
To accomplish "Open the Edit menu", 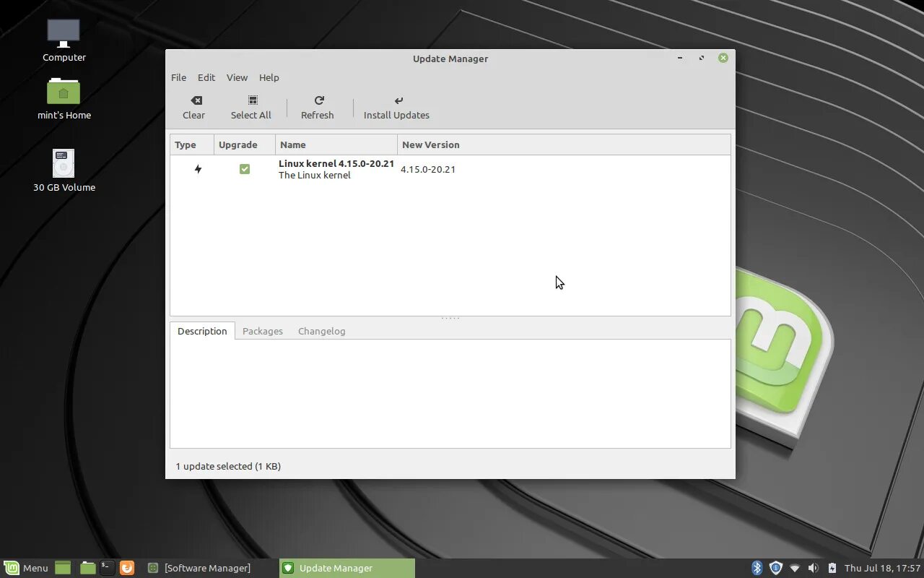I will [x=206, y=77].
